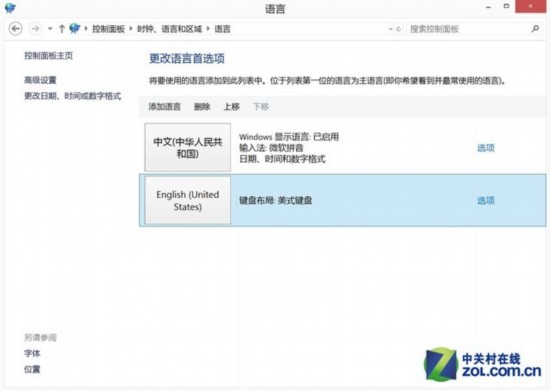
Task: Open 高级设置 in the sidebar
Action: tap(40, 80)
